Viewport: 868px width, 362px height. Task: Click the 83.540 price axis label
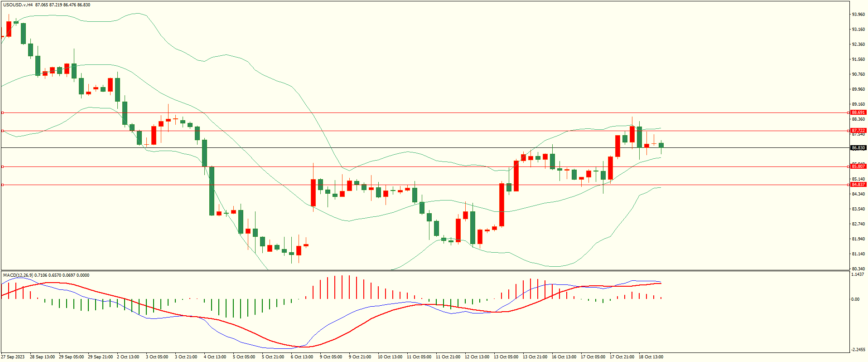(x=858, y=209)
